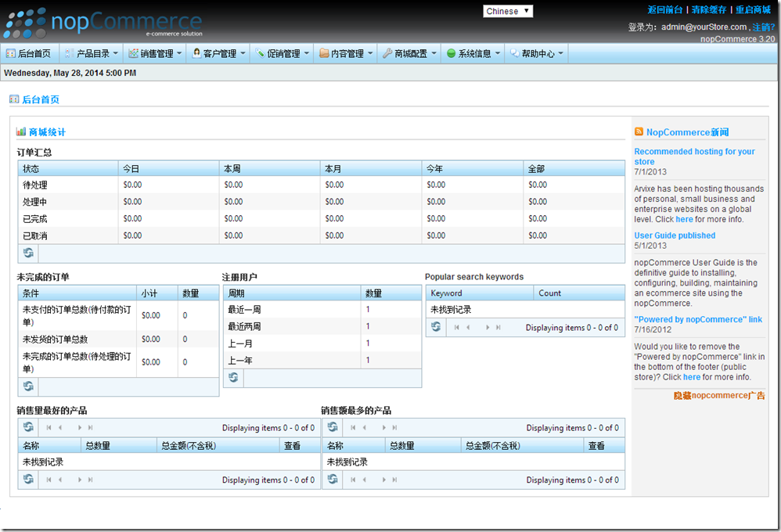781x532 pixels.
Task: Open the Chinese language dropdown
Action: click(508, 11)
